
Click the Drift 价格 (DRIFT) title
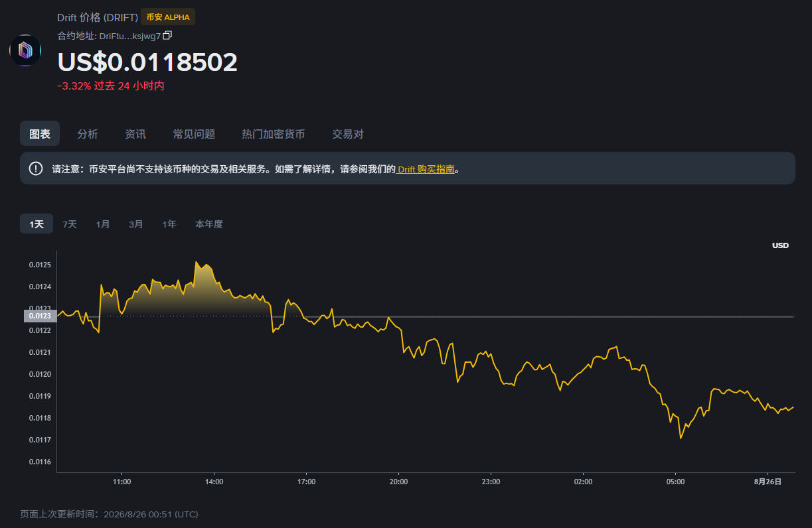click(x=97, y=17)
